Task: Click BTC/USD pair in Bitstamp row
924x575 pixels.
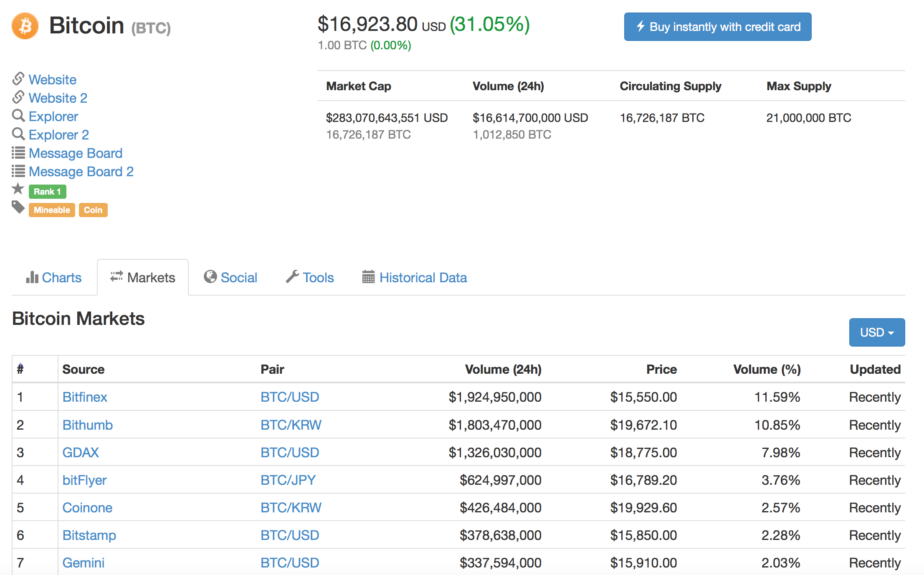Action: [x=290, y=535]
